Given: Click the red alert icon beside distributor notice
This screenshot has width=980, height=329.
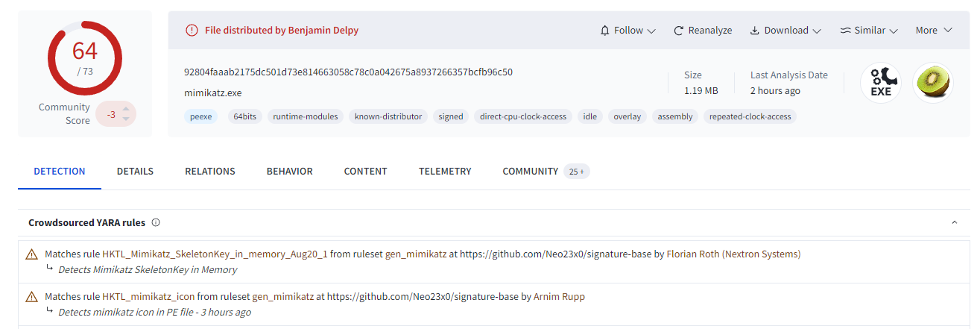Looking at the screenshot, I should 192,31.
